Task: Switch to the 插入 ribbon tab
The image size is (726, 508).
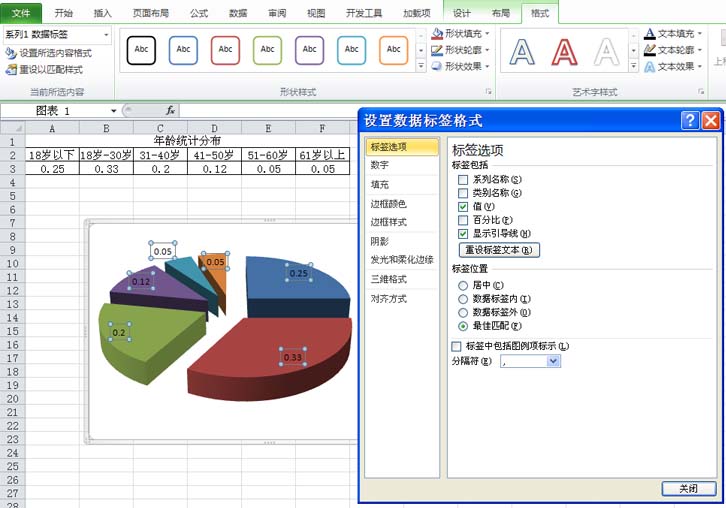Action: tap(102, 13)
